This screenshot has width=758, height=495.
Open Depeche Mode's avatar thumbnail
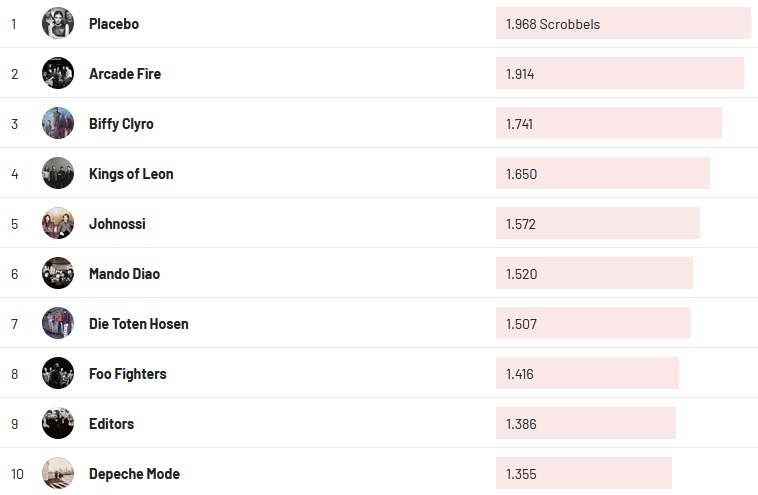pos(58,473)
